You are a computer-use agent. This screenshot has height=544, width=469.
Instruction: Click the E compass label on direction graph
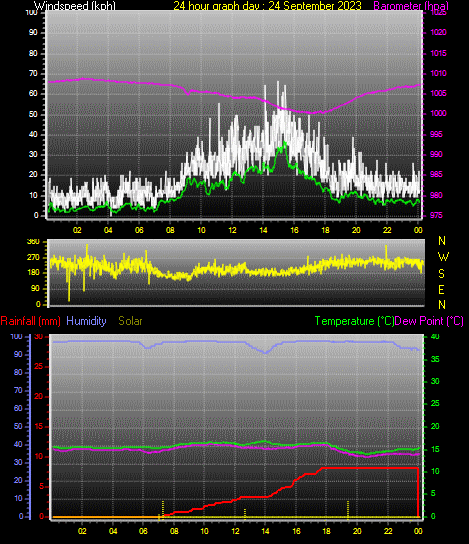pos(441,290)
